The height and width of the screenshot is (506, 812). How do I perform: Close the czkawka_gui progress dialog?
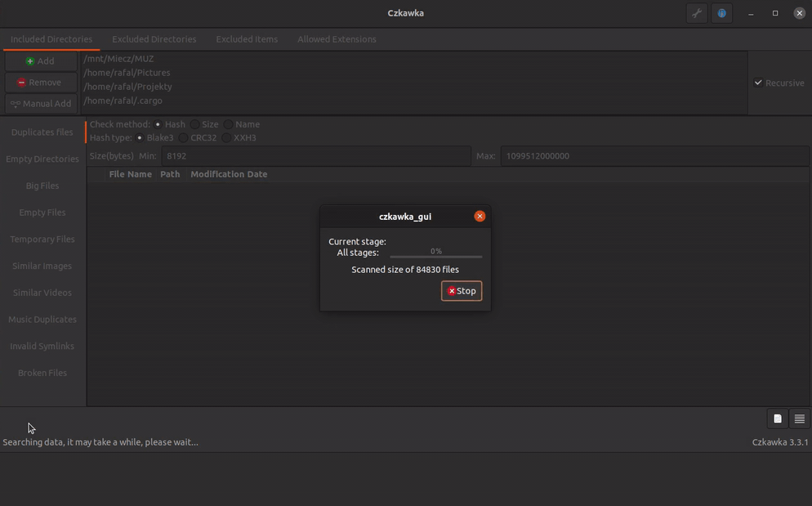coord(480,216)
